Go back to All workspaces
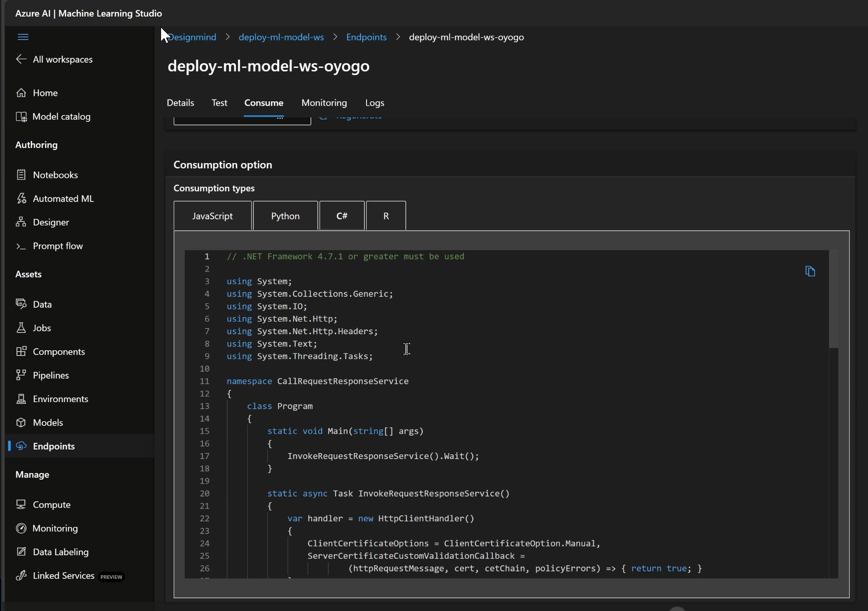The height and width of the screenshot is (611, 868). point(62,60)
